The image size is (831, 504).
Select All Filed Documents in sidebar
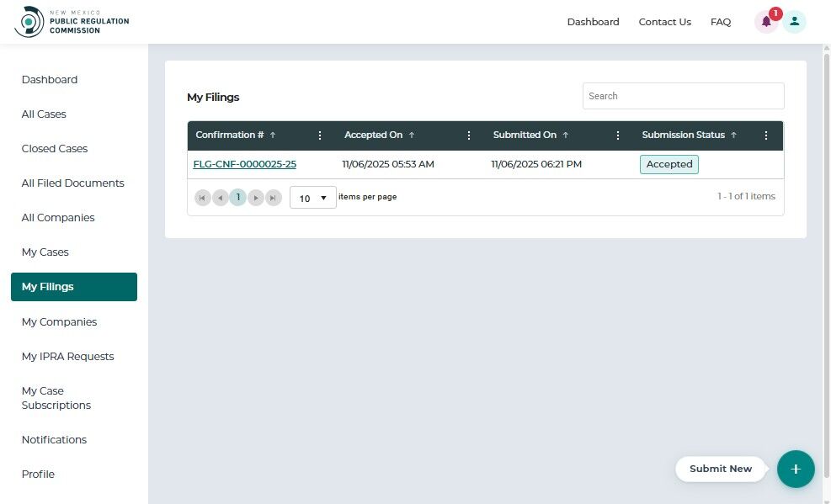pyautogui.click(x=73, y=183)
